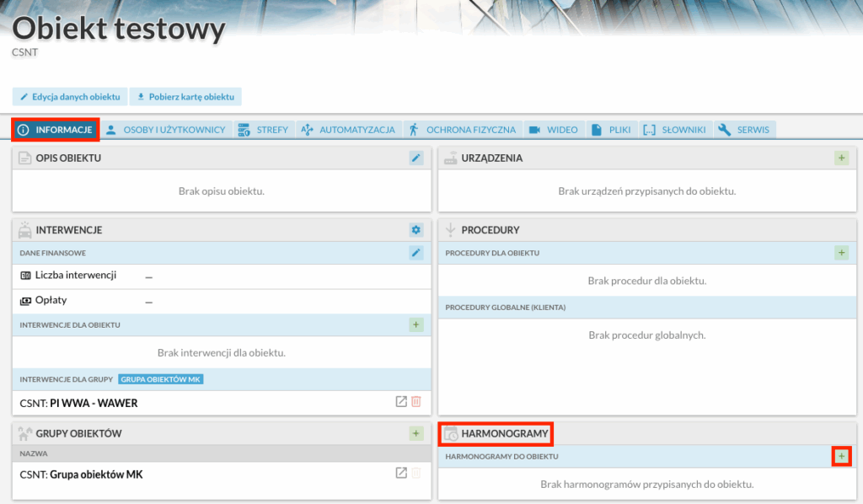
Task: Go to the Automatyzacja tab
Action: (x=348, y=130)
